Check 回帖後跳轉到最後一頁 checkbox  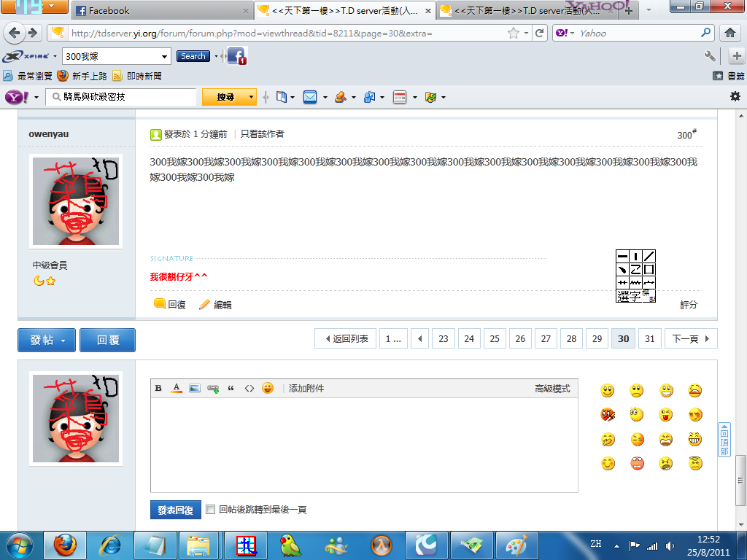[210, 510]
